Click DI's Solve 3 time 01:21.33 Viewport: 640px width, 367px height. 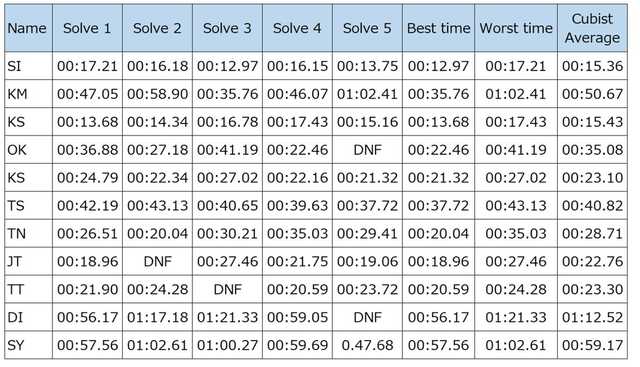tap(227, 317)
